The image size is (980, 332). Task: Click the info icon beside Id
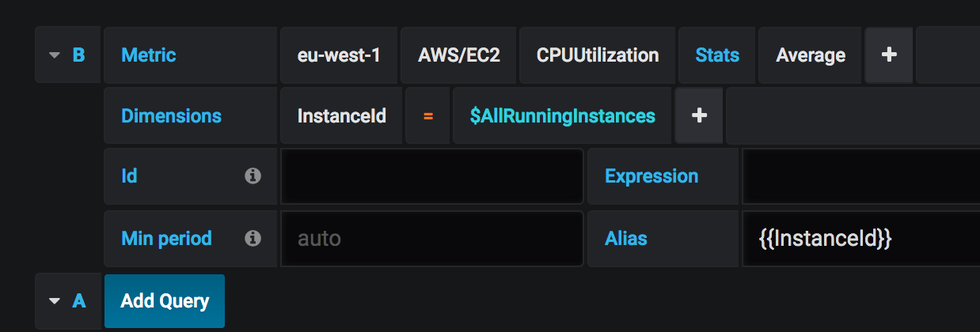[x=253, y=175]
